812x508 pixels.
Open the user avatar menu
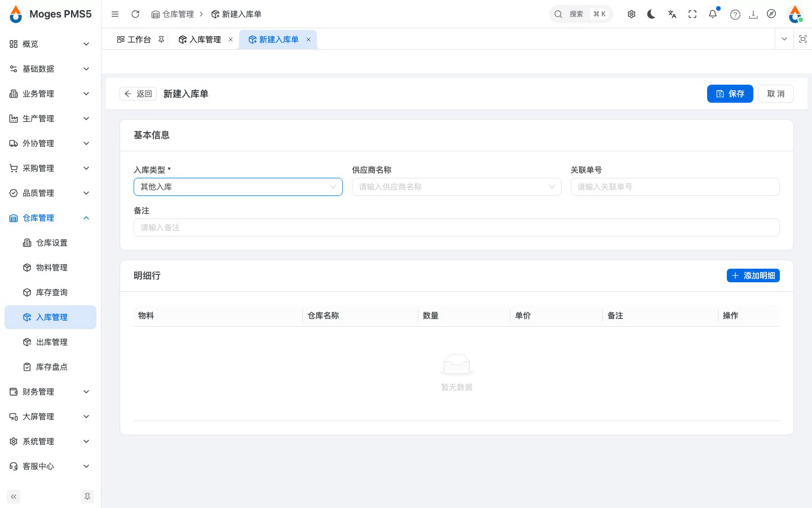(x=796, y=14)
